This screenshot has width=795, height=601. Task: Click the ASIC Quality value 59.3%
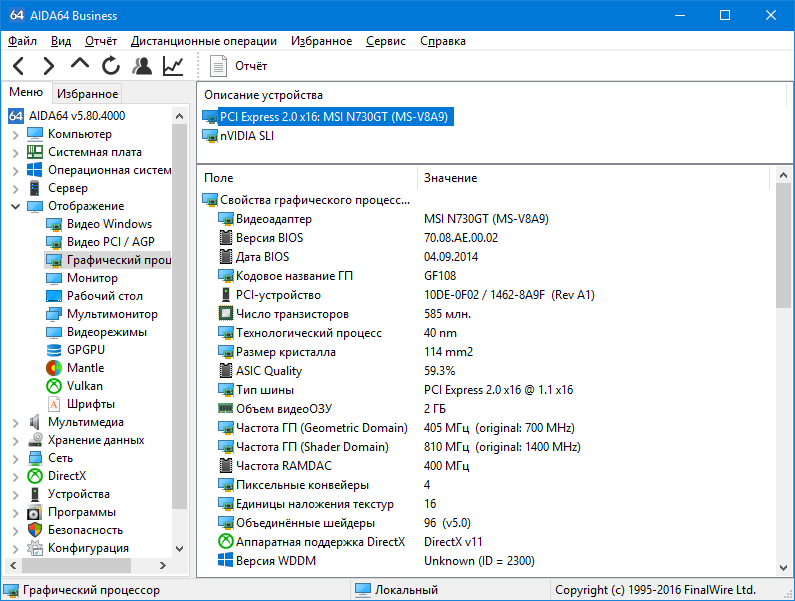click(439, 371)
